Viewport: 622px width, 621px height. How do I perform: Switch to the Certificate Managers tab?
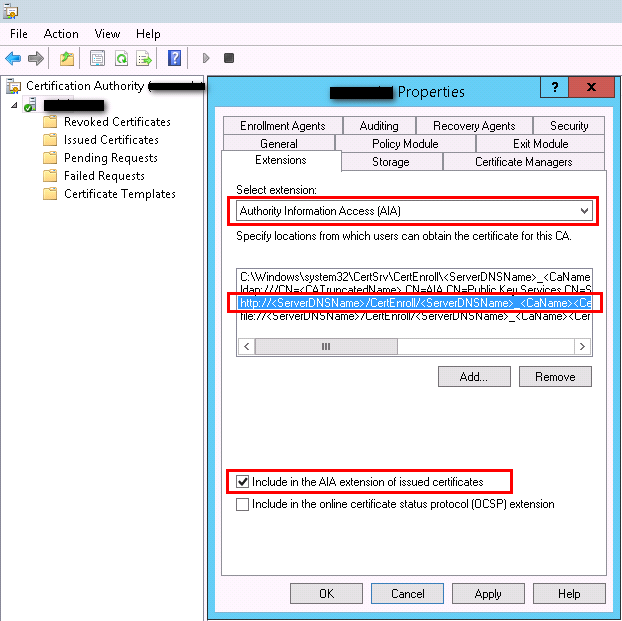(x=523, y=162)
